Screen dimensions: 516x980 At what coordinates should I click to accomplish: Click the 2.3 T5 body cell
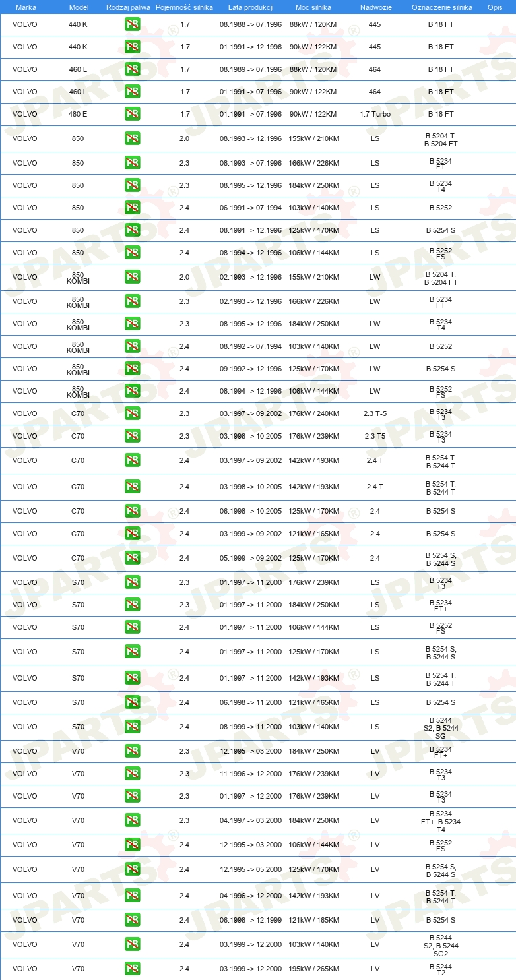(375, 436)
